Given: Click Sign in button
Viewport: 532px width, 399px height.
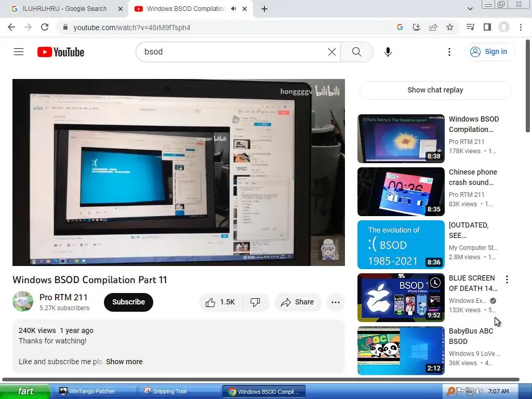Looking at the screenshot, I should click(x=488, y=51).
